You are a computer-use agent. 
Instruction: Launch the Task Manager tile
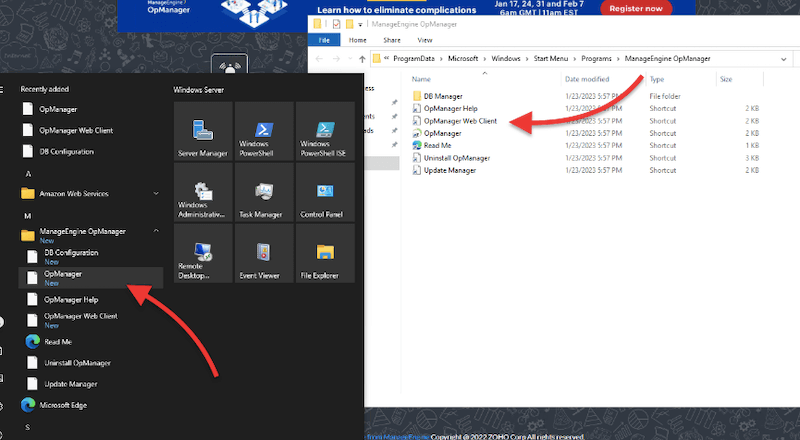pos(264,192)
